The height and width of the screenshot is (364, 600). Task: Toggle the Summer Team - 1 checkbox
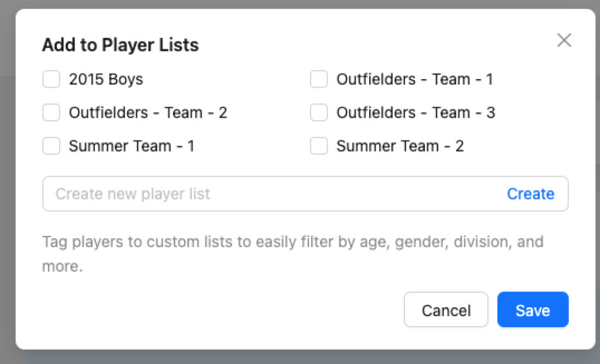pyautogui.click(x=52, y=146)
